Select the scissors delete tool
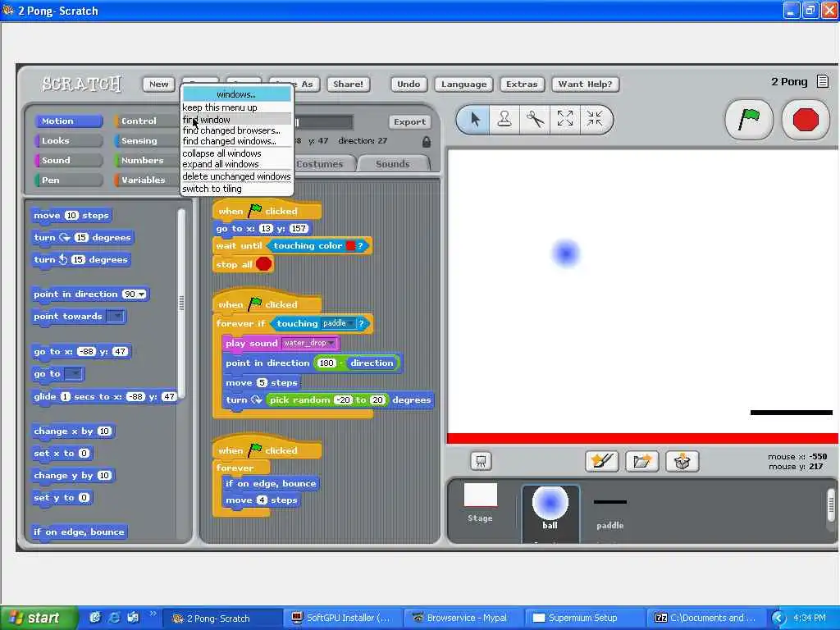The image size is (840, 630). point(535,119)
